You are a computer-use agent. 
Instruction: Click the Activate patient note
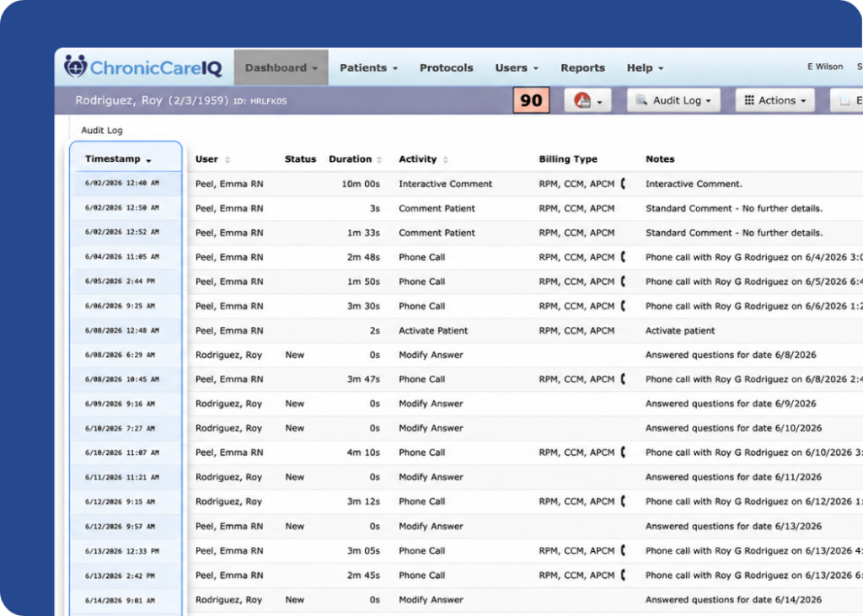(680, 330)
